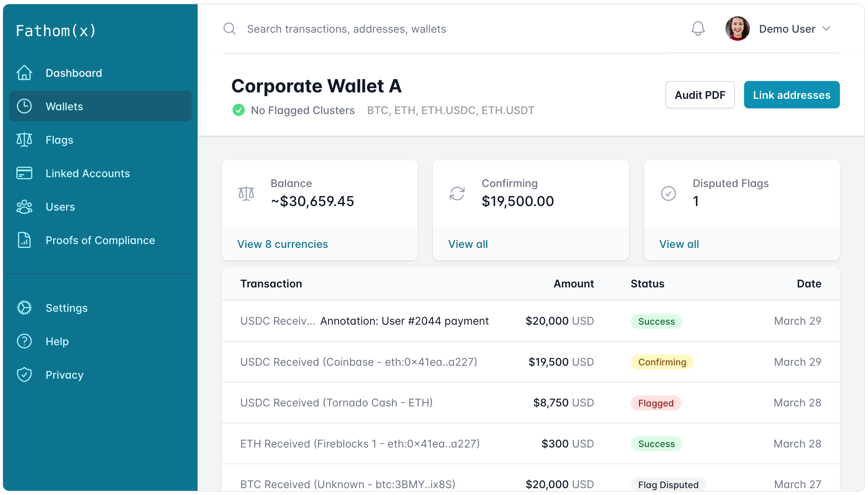
Task: Click the Settings gear icon
Action: point(24,308)
